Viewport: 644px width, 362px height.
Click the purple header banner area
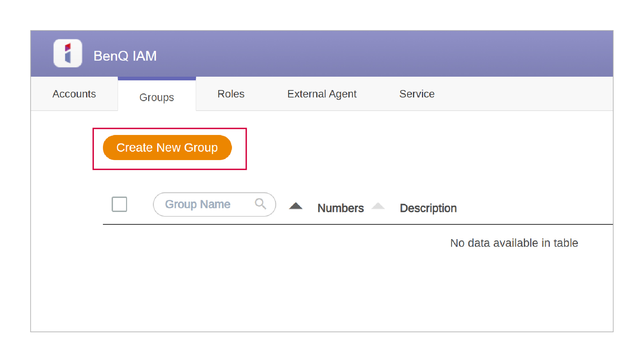tap(402, 54)
